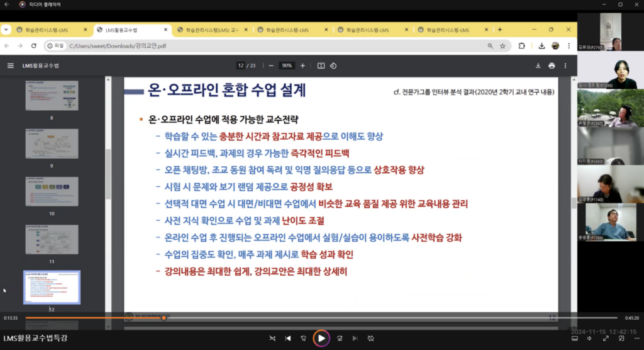
Task: Open a new browser tab
Action: [500, 30]
